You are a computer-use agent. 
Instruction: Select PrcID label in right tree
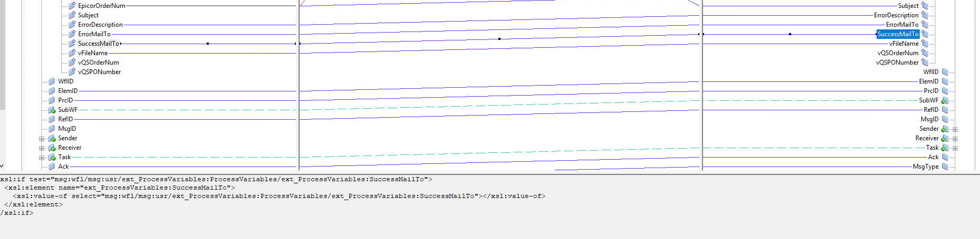coord(931,91)
